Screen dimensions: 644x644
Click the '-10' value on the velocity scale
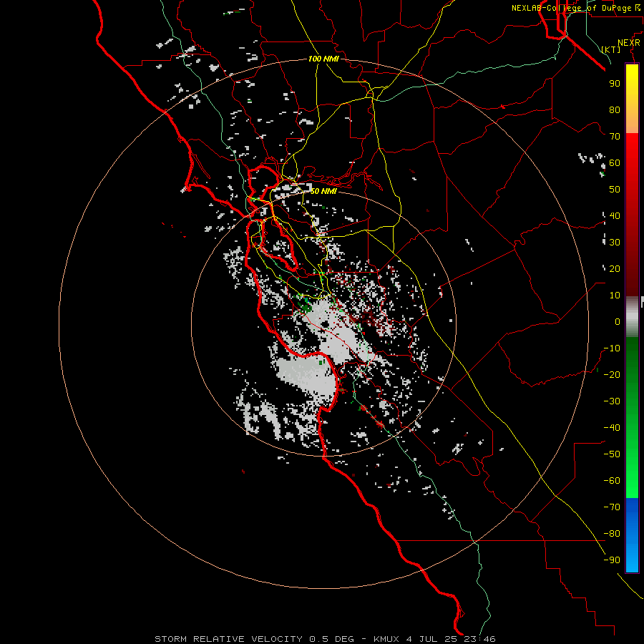pos(612,348)
